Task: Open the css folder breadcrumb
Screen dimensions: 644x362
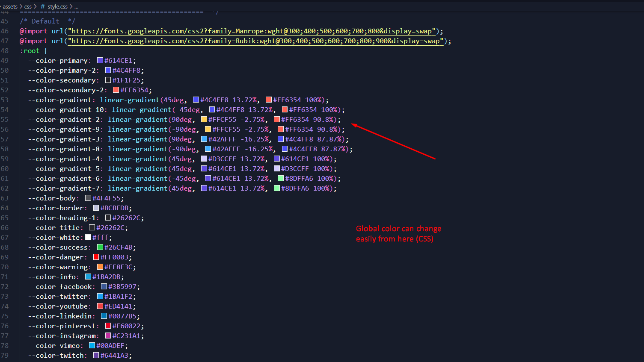Action: 28,6
